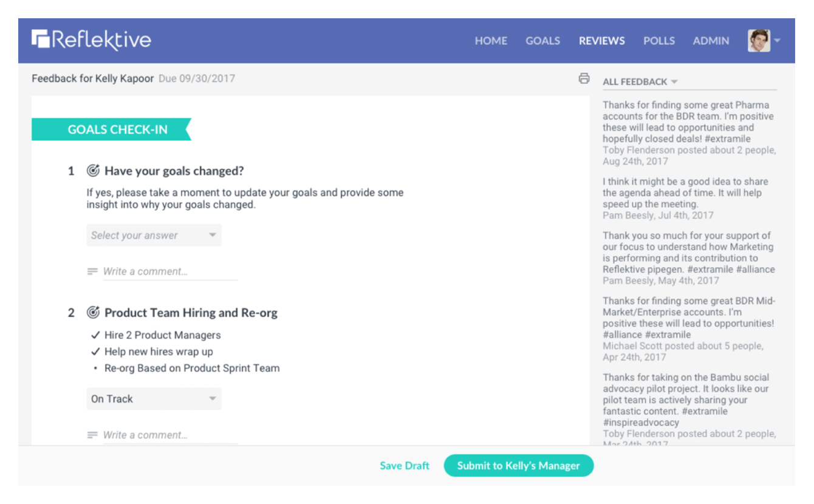
Task: Click the comment field under question 1
Action: pyautogui.click(x=169, y=271)
